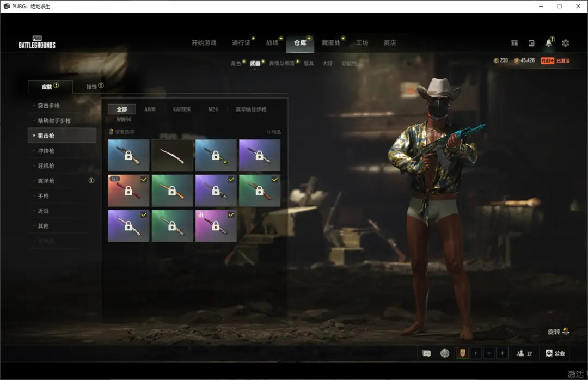Open the 通行证 pass tab
This screenshot has width=588, height=380.
(x=241, y=43)
